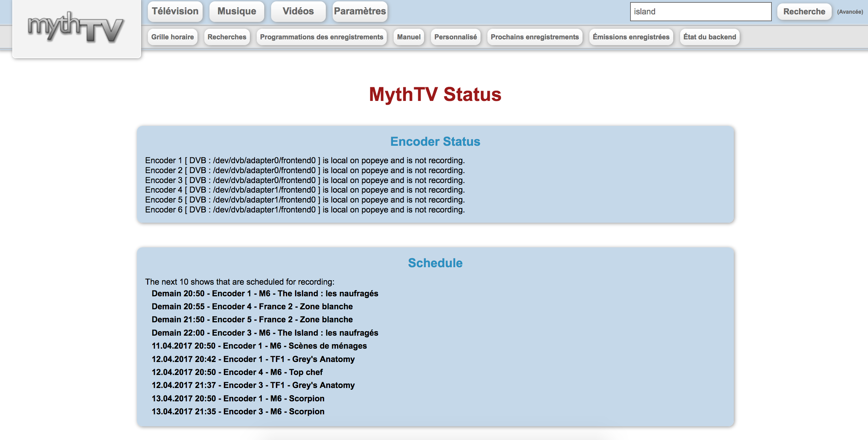Click the MythTV logo
Screen dimensions: 868x440
point(76,27)
